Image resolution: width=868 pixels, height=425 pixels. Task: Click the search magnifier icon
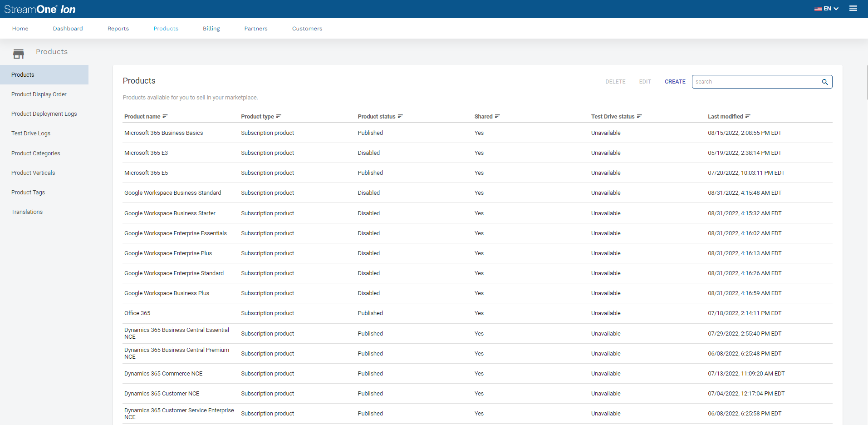point(825,82)
